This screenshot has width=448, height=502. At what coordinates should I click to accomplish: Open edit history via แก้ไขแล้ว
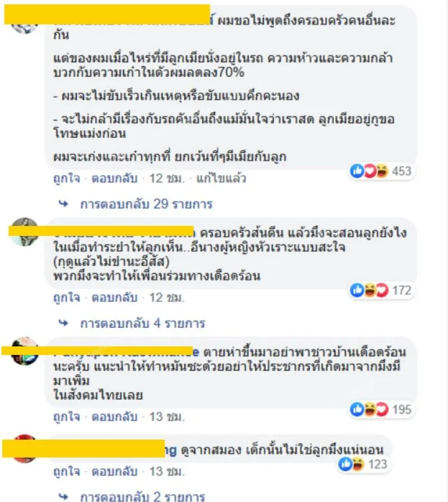[221, 178]
